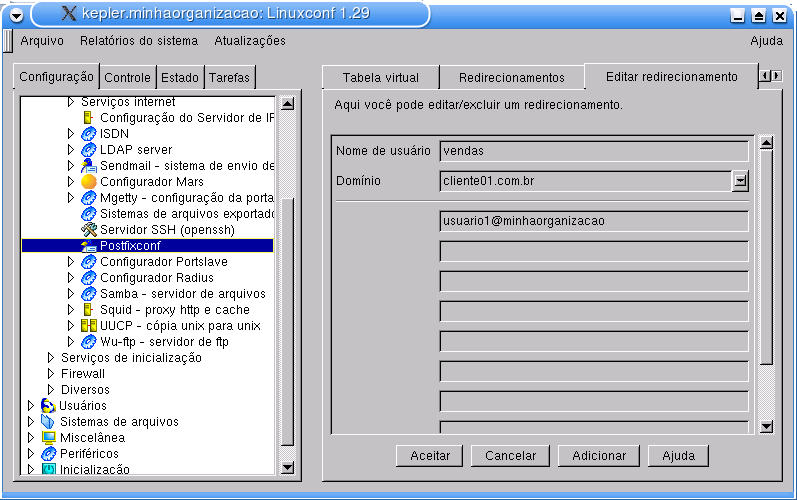Click the X icon in the title bar
The height and width of the screenshot is (500, 797).
[69, 13]
